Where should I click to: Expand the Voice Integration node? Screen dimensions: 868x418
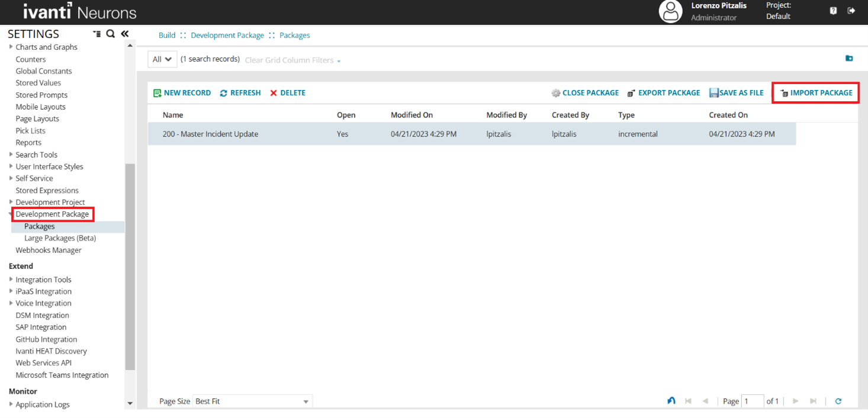[x=11, y=303]
